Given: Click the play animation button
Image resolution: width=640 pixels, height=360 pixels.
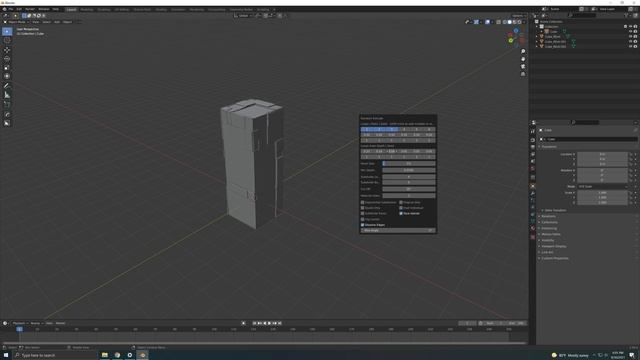Looking at the screenshot, I should pyautogui.click(x=269, y=323).
